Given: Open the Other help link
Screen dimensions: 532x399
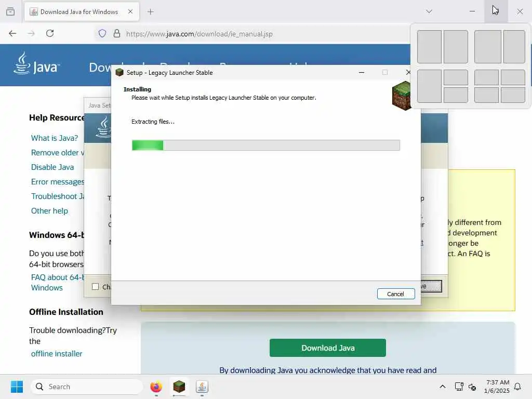Looking at the screenshot, I should click(49, 211).
